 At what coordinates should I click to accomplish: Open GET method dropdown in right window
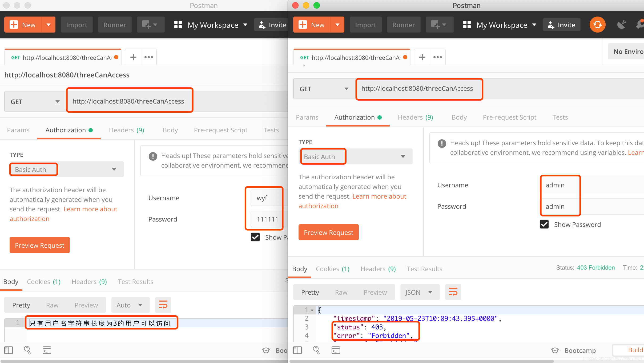[324, 89]
